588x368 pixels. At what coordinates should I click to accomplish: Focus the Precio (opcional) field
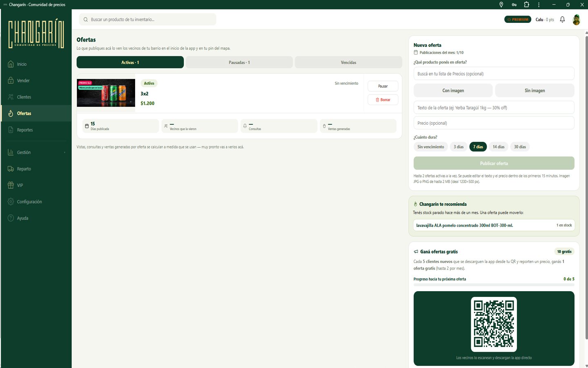494,123
